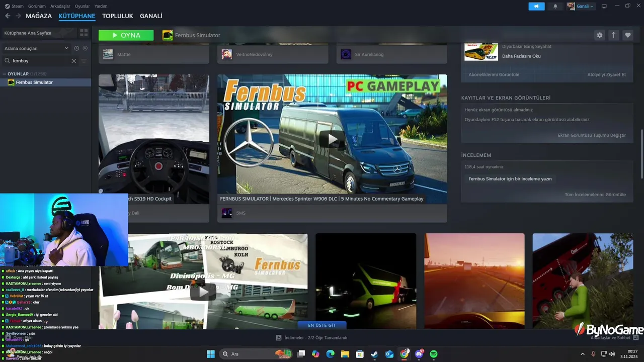Open the Diyarbakır Barış Seyahat workshop thumbnail
This screenshot has height=362, width=644.
coord(481,51)
